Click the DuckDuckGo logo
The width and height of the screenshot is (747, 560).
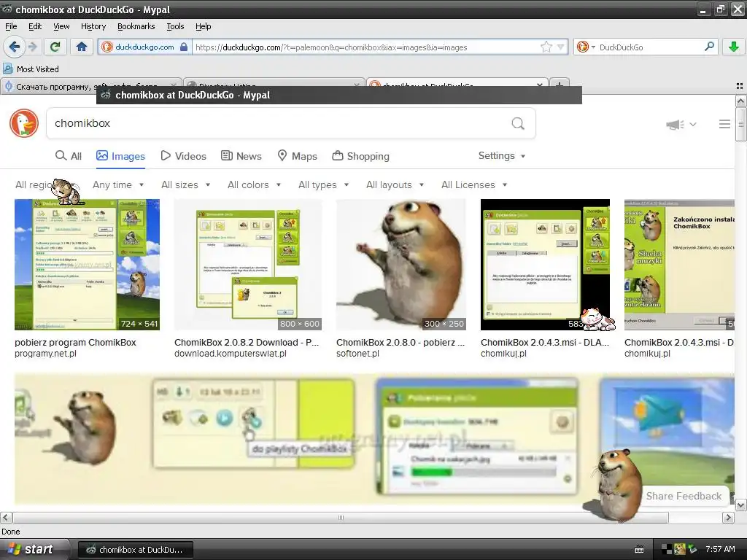(24, 123)
